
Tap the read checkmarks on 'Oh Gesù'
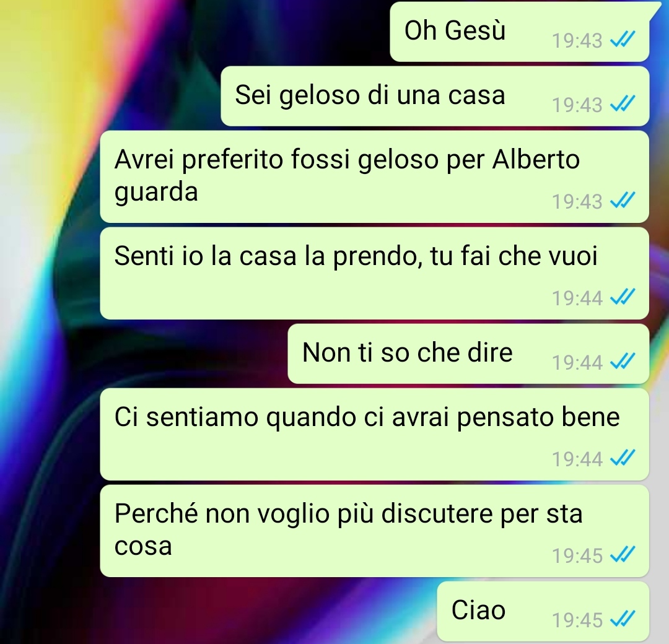623,39
